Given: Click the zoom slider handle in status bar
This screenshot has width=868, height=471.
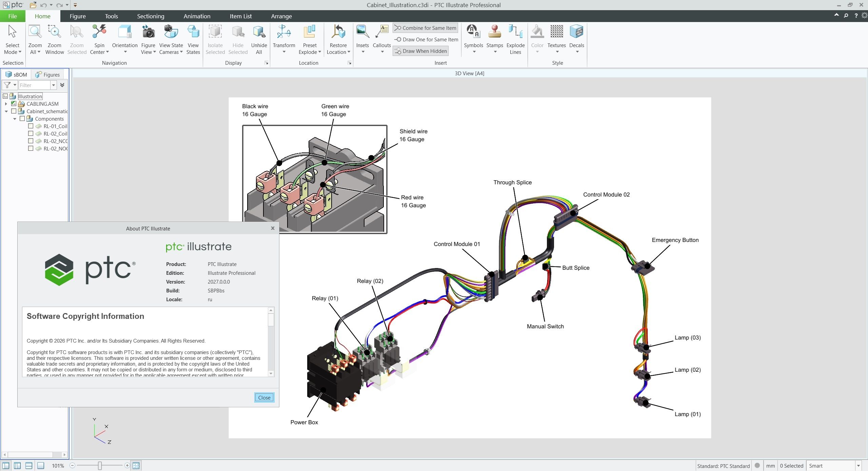Looking at the screenshot, I should 100,466.
